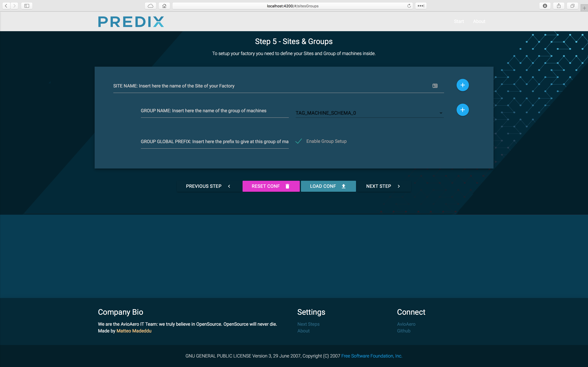Click the Safari share icon
Viewport: 588px width, 367px height.
click(559, 6)
